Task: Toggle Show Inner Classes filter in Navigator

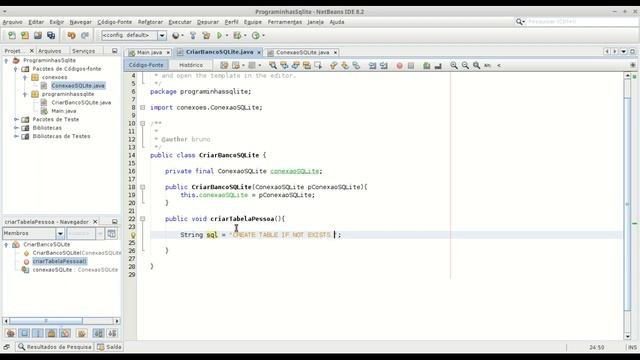Action: tap(65, 333)
